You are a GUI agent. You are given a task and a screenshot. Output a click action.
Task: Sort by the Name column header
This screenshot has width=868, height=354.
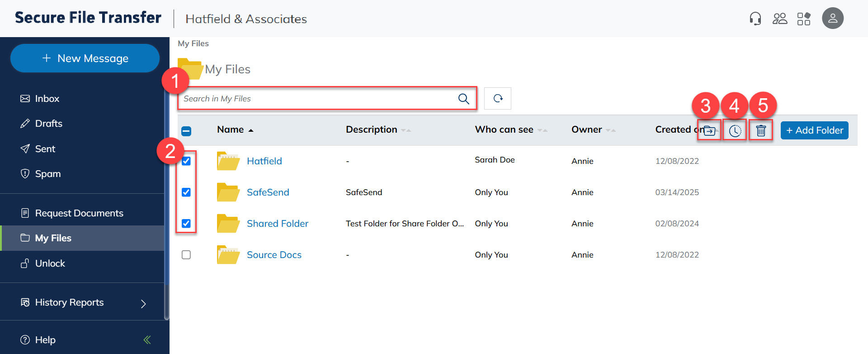click(231, 129)
